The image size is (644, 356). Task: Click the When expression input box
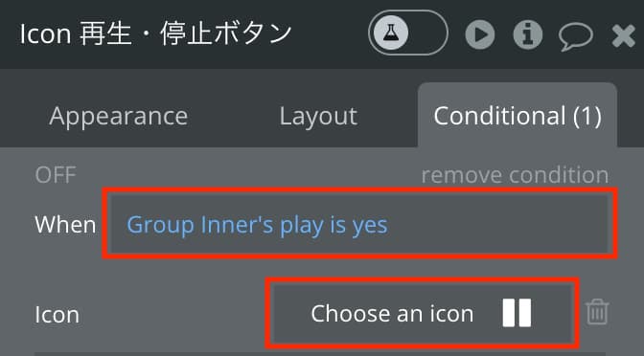pos(359,224)
